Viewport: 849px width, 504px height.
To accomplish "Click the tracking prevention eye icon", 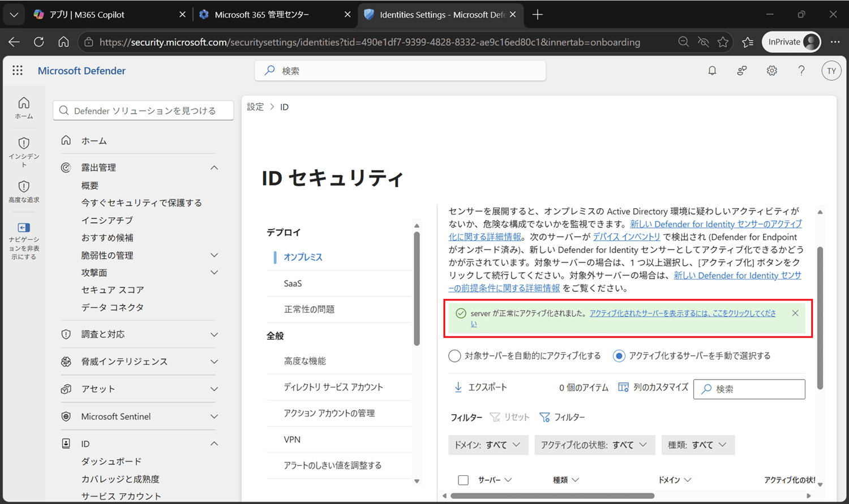I will (x=704, y=42).
